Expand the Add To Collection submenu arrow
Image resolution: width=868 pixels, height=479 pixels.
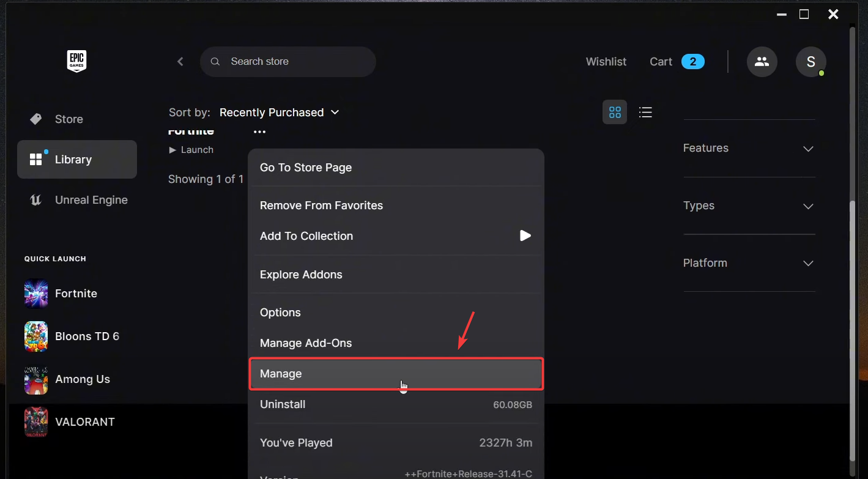(525, 236)
